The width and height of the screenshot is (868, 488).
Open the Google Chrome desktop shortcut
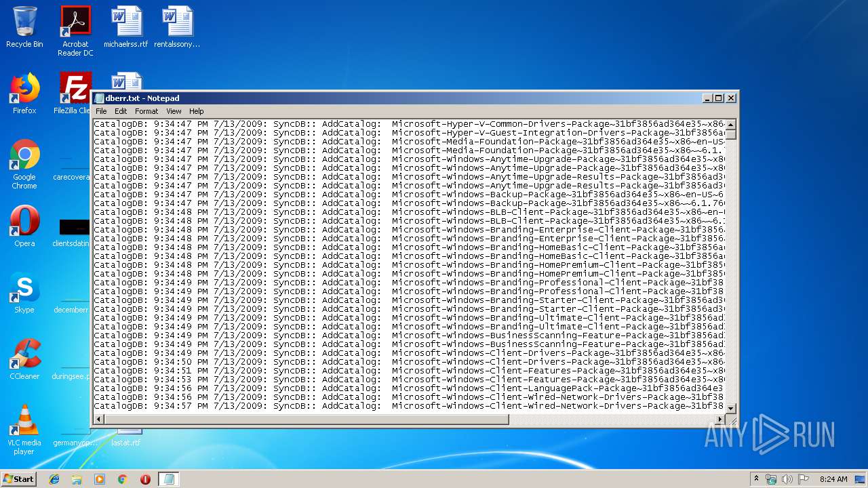coord(24,164)
